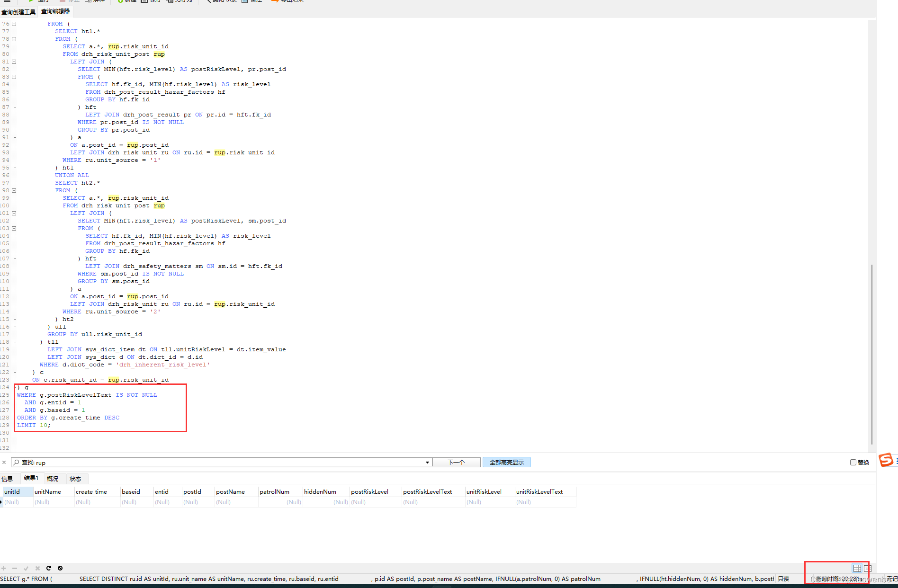Collapse the FROM block at line 103
The height and width of the screenshot is (588, 898).
coord(14,228)
